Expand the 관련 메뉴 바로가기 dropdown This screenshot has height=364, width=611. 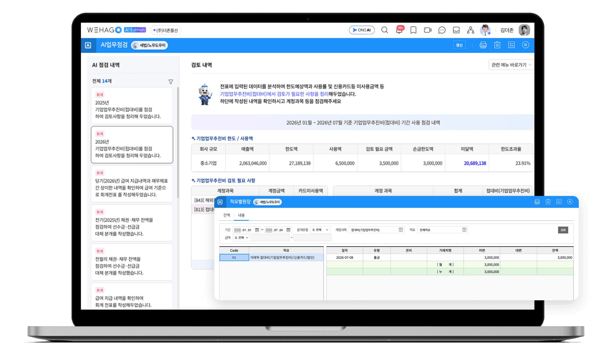tap(511, 65)
